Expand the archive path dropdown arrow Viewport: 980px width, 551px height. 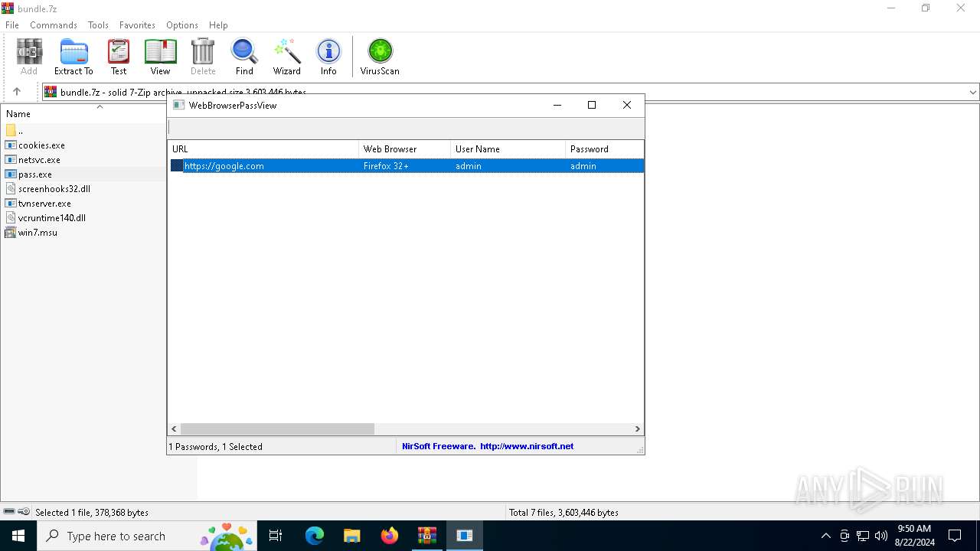click(972, 93)
